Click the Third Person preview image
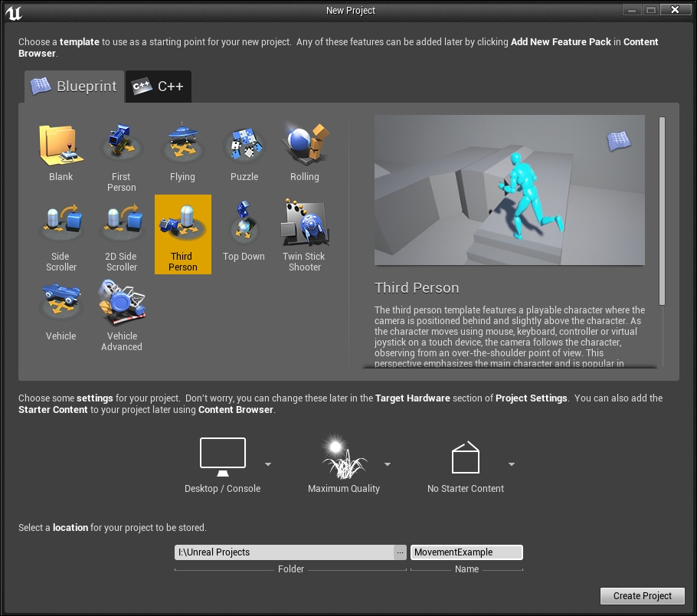 tap(509, 190)
